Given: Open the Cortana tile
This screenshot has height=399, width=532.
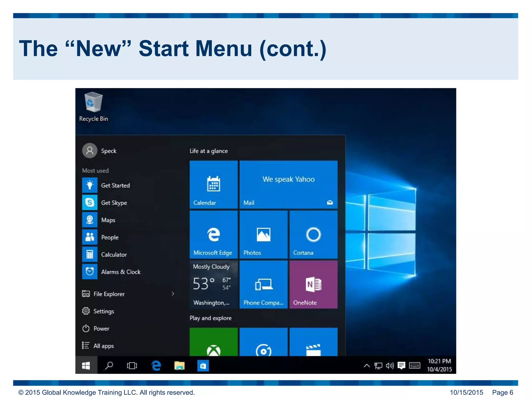Looking at the screenshot, I should pyautogui.click(x=313, y=235).
